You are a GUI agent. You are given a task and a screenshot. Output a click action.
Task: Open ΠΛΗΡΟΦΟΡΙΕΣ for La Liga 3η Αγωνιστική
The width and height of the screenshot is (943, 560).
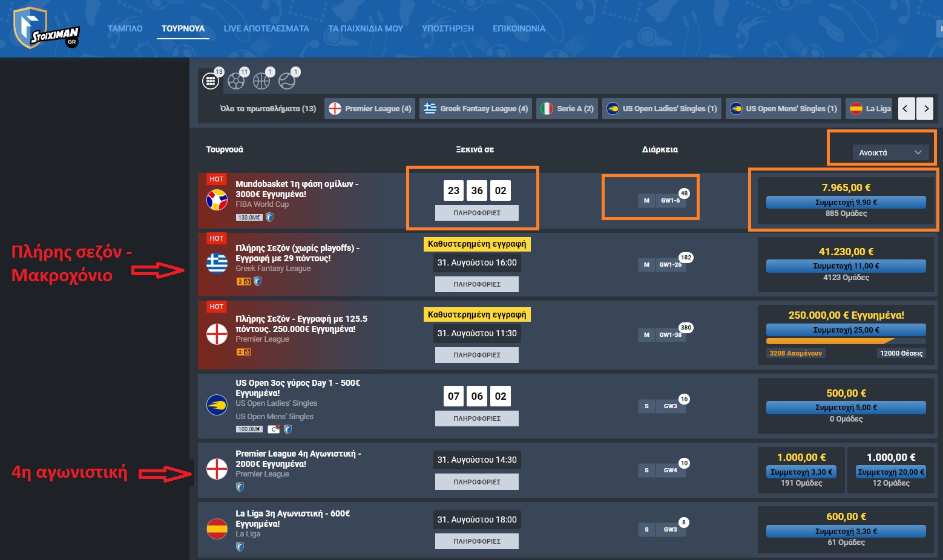(477, 541)
